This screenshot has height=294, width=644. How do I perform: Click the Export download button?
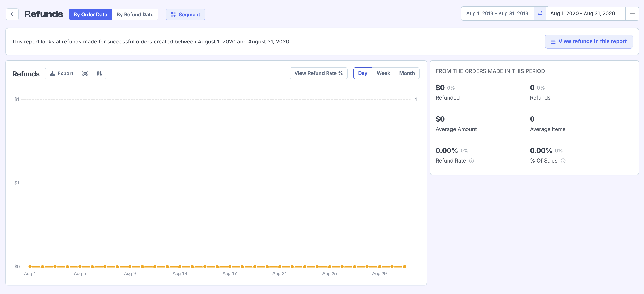point(61,73)
